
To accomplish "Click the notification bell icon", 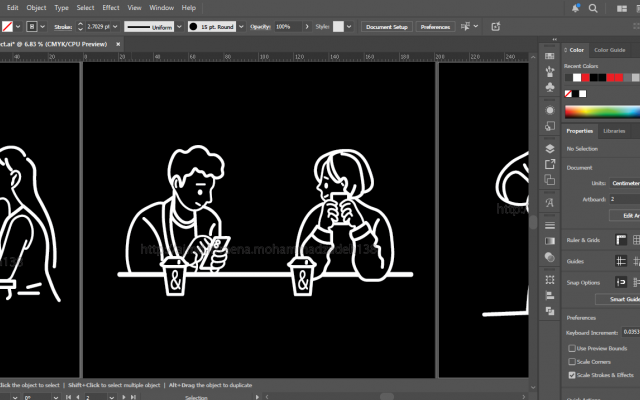I will (x=576, y=8).
